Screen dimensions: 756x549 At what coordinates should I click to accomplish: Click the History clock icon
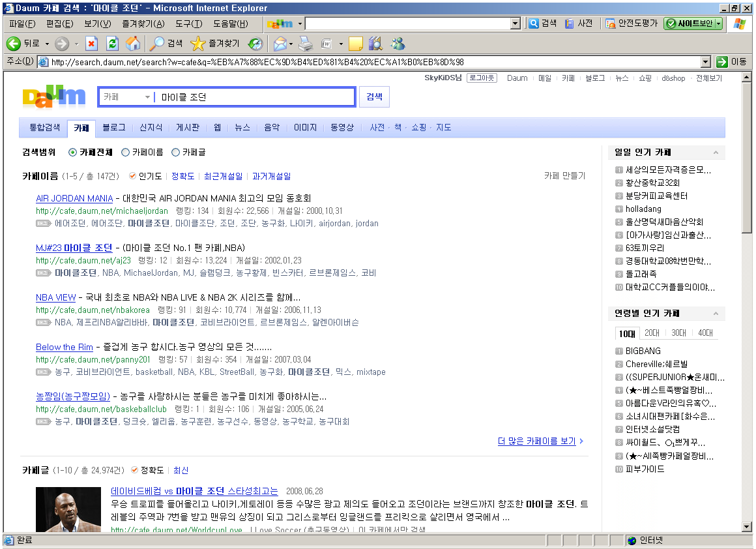click(x=255, y=44)
